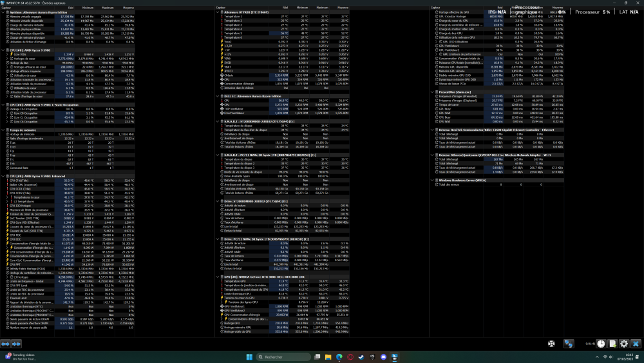Click the collapse columns arrows icon

click(16, 344)
